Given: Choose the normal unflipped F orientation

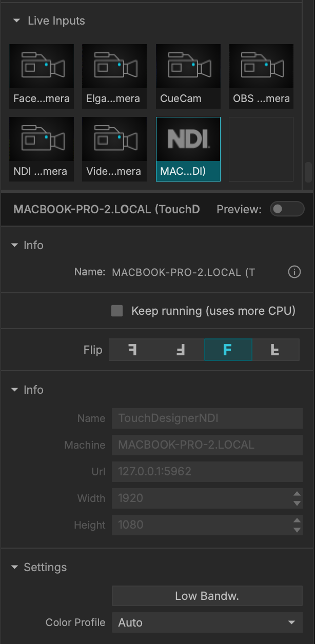Looking at the screenshot, I should pyautogui.click(x=228, y=350).
